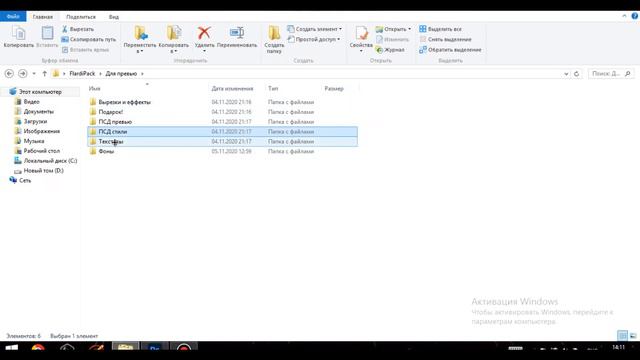Viewport: 640px width, 360px height.
Task: Sort by Размер column header
Action: 334,89
